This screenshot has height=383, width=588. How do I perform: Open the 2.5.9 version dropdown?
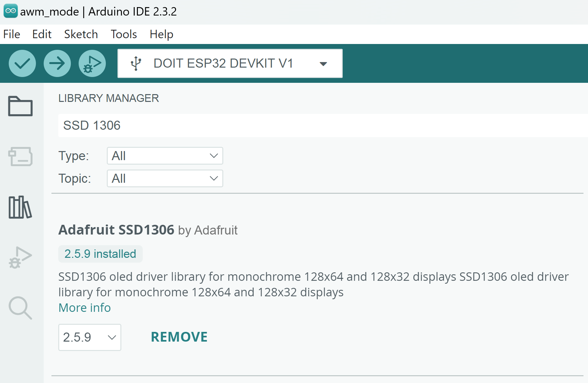click(90, 337)
